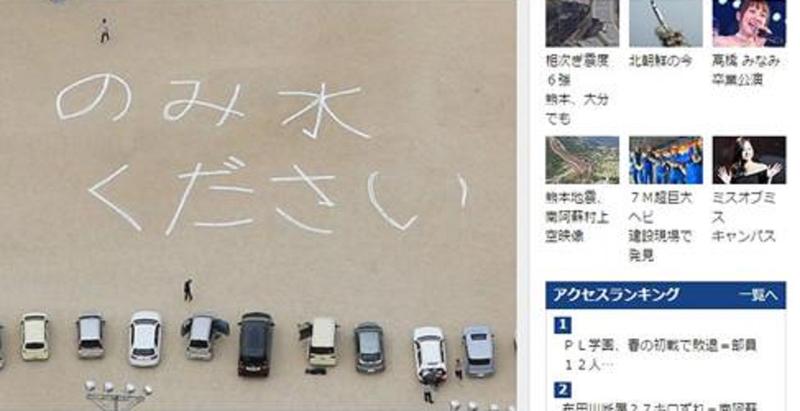Click the 7M超巨大ヘビ 建設現場で発見 caption
The width and height of the screenshot is (800, 411).
[660, 226]
